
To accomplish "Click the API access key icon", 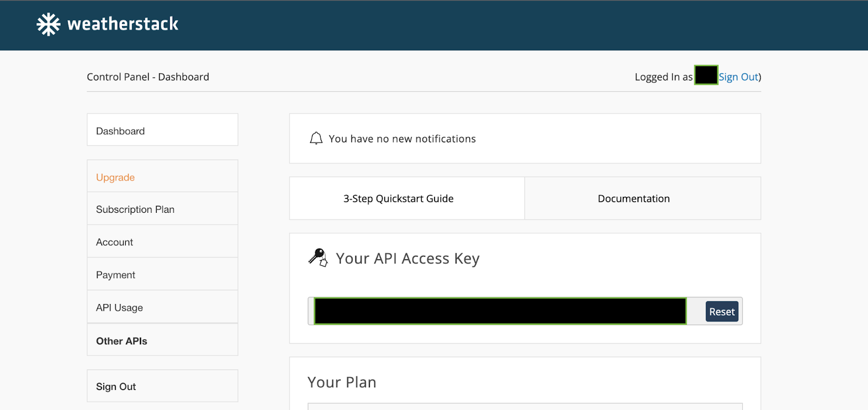I will tap(318, 257).
